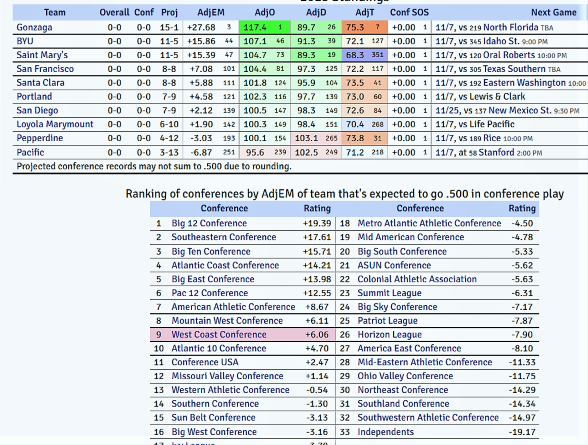588x445 pixels.
Task: Open the Pacific team page
Action: (x=30, y=152)
